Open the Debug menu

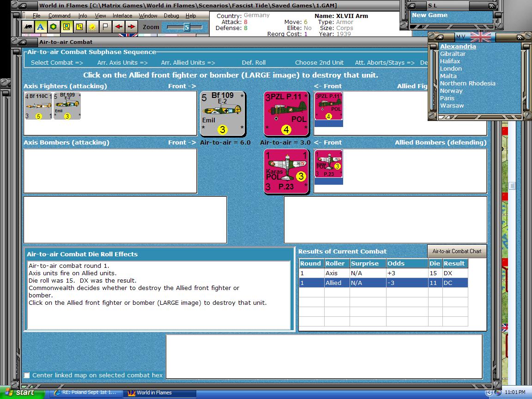click(171, 16)
